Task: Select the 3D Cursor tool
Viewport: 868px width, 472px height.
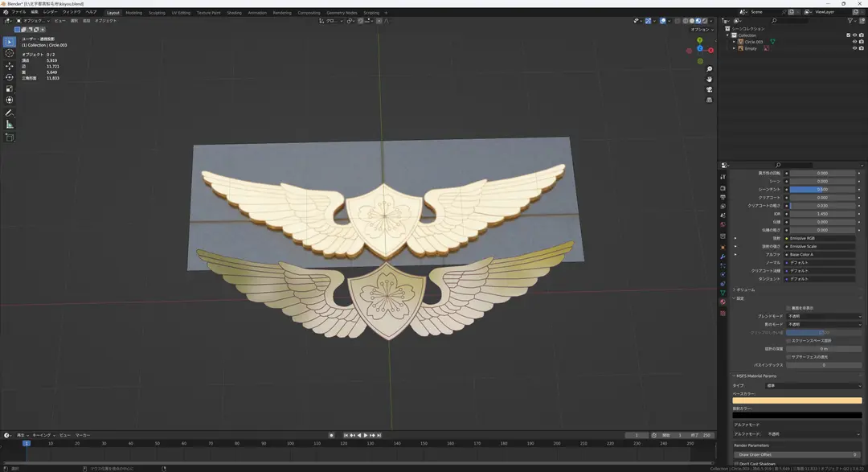Action: pos(10,54)
